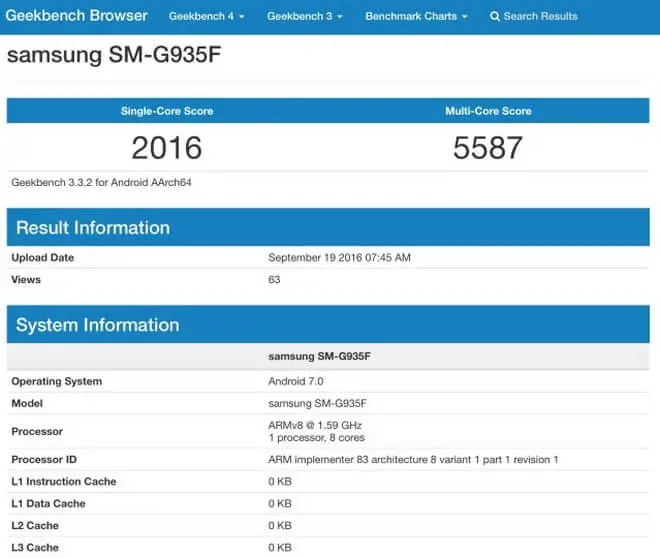Click the Geekbench 3.3.2 for Android AArch64 text
The width and height of the screenshot is (660, 558).
(101, 182)
